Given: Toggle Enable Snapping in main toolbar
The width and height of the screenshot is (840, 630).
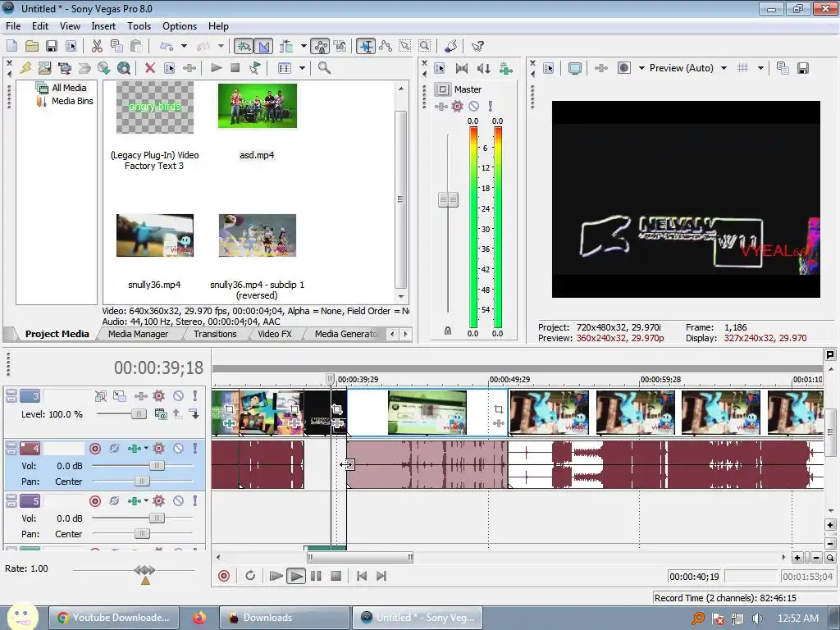Looking at the screenshot, I should point(243,46).
